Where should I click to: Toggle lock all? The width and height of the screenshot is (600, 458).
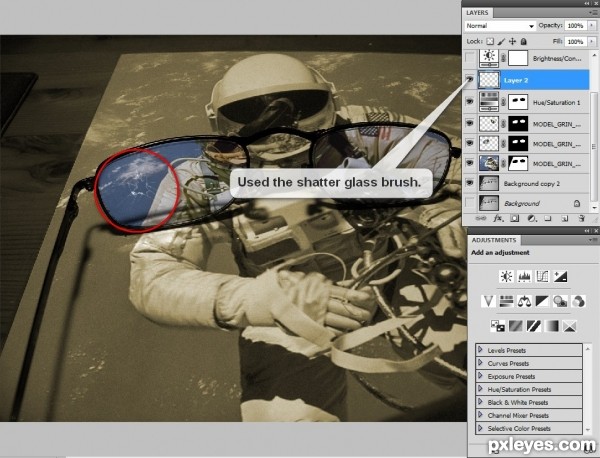[x=523, y=41]
